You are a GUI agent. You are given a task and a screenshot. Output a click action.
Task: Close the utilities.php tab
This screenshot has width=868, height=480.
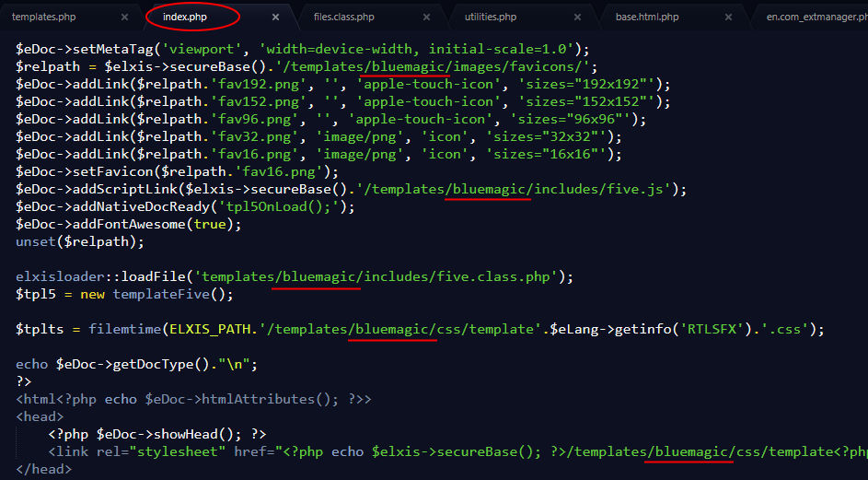[x=577, y=18]
